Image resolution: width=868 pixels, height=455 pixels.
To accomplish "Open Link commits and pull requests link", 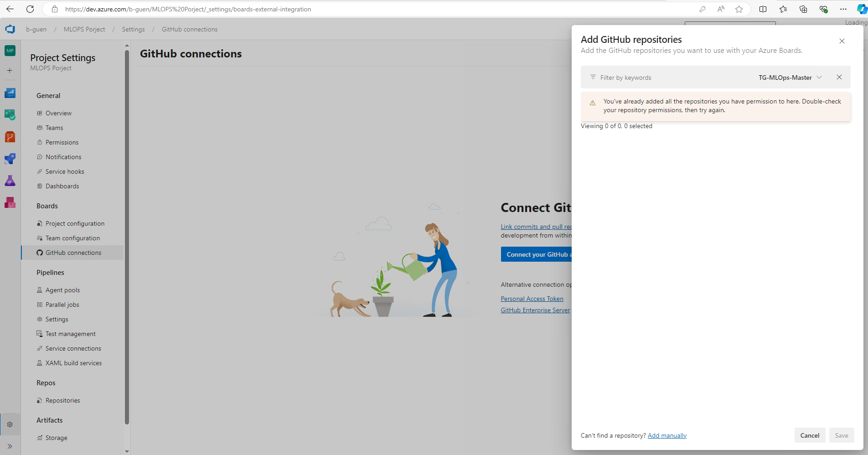I will click(536, 227).
